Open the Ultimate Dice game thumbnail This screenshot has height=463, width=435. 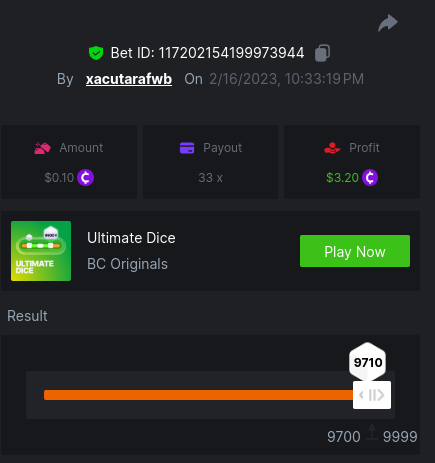click(41, 251)
